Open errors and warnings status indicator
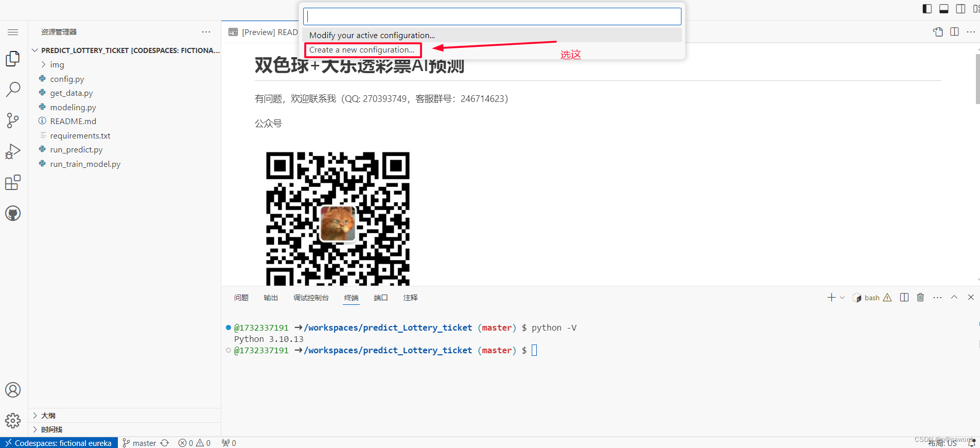The image size is (980, 448). [x=195, y=443]
